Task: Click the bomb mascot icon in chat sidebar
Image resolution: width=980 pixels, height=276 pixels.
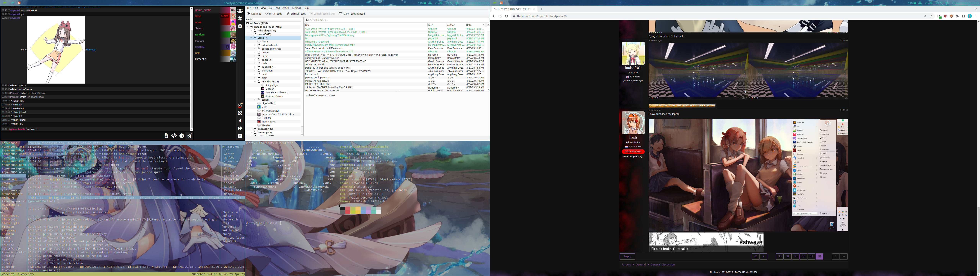Action: [x=240, y=106]
